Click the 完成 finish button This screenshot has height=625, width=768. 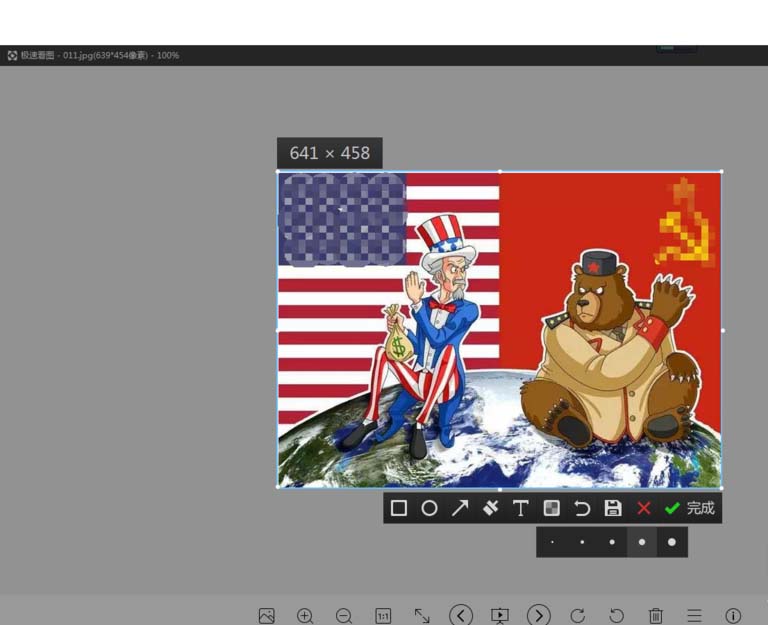(690, 508)
